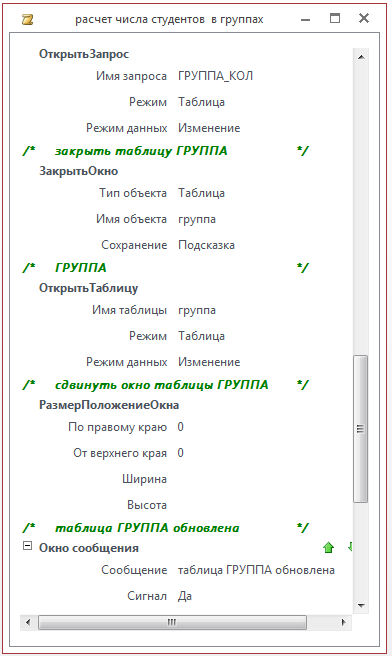
Task: Collapse the Окно сообщения action
Action: click(27, 546)
